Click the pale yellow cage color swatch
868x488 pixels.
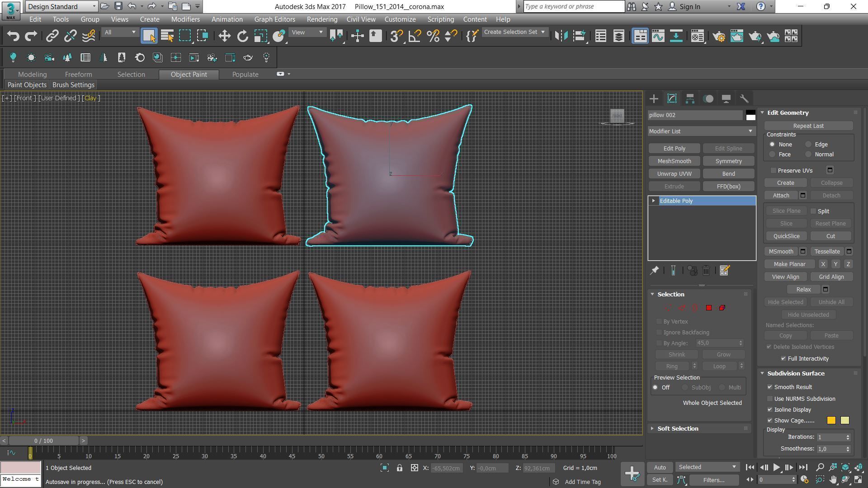(844, 421)
